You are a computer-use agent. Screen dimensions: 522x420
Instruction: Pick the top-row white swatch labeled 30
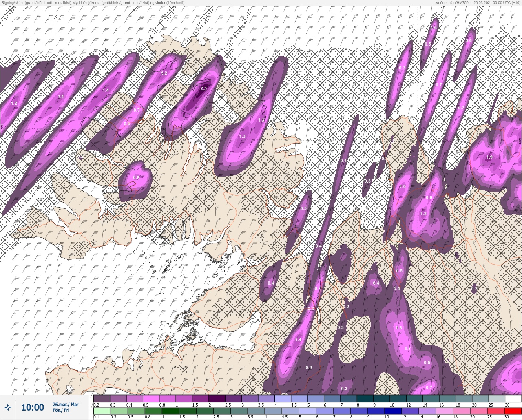pyautogui.click(x=513, y=398)
